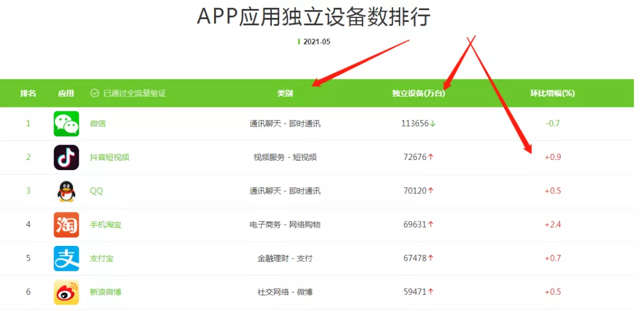This screenshot has width=644, height=311.
Task: Click the Taobao orange app icon
Action: [x=66, y=224]
